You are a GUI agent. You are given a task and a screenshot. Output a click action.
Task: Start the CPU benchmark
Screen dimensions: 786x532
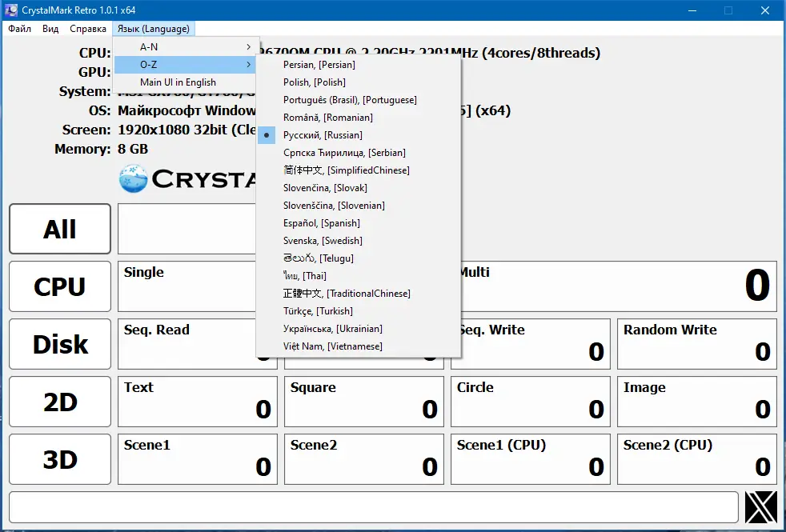click(60, 286)
